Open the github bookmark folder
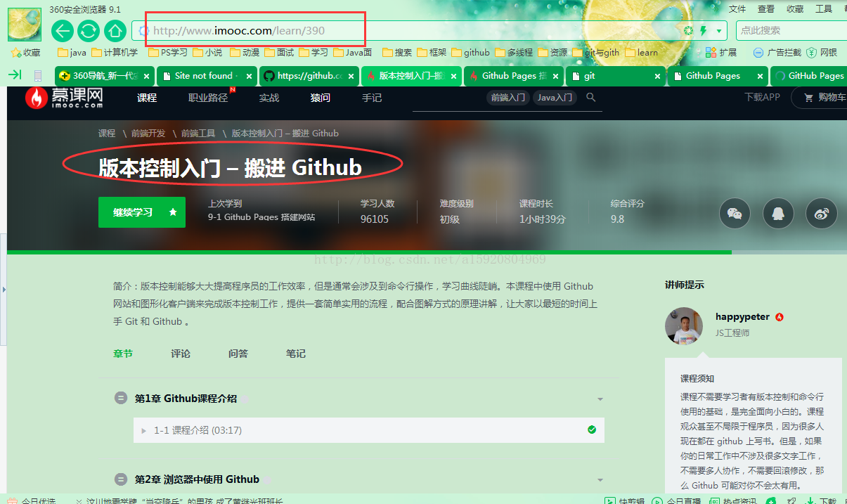The image size is (847, 504). 470,53
